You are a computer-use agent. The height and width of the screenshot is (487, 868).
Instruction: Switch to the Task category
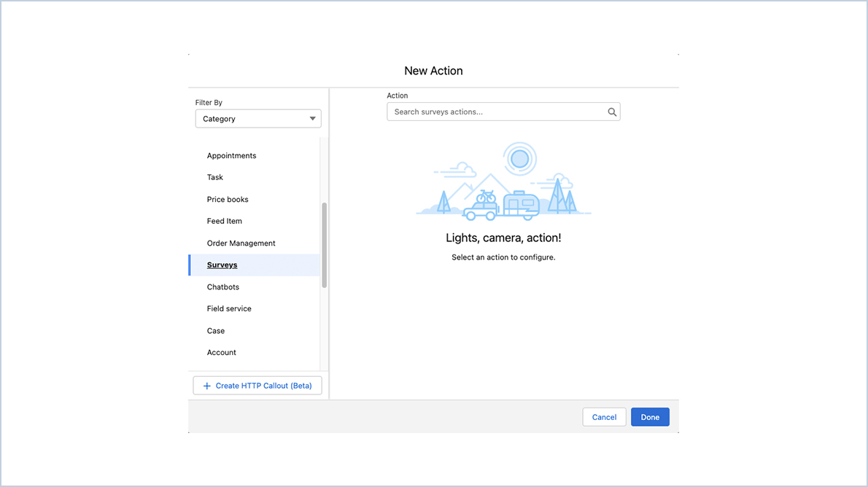click(x=214, y=177)
